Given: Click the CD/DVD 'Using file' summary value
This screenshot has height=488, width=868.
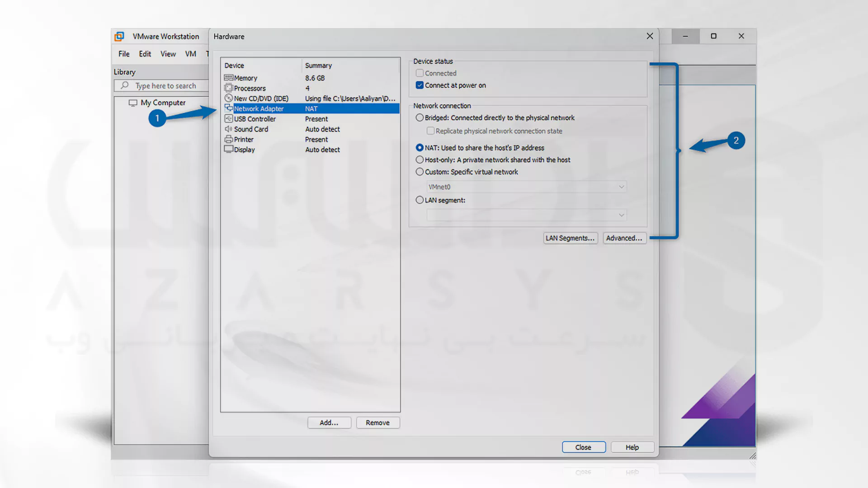Looking at the screenshot, I should [x=350, y=99].
